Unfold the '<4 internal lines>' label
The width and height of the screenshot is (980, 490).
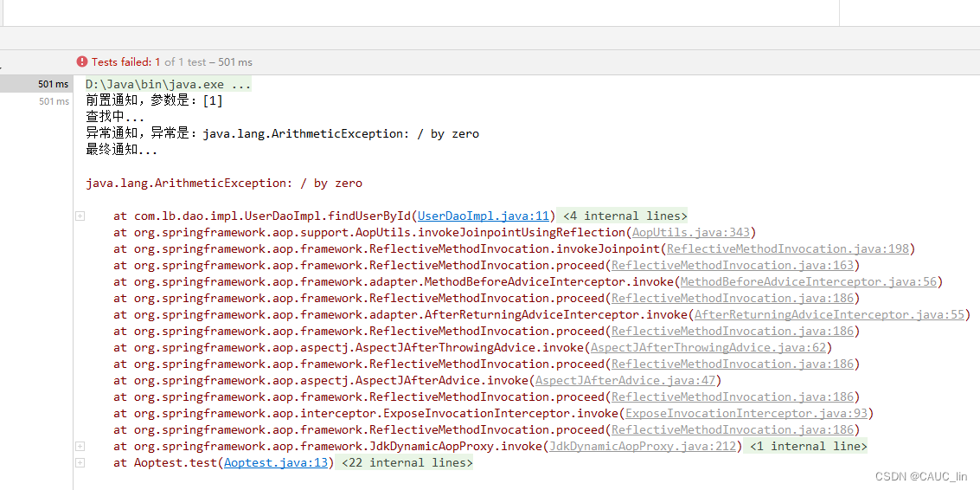pyautogui.click(x=625, y=216)
